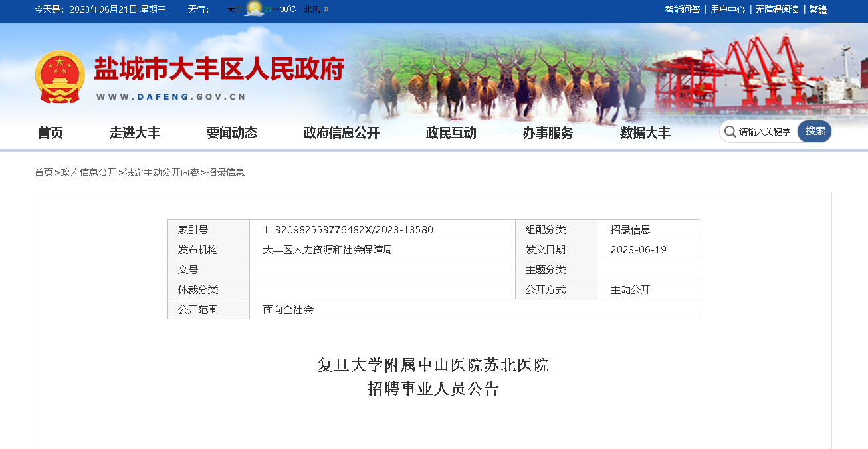Click today's date 2023年06月21日 星期三

click(x=118, y=9)
